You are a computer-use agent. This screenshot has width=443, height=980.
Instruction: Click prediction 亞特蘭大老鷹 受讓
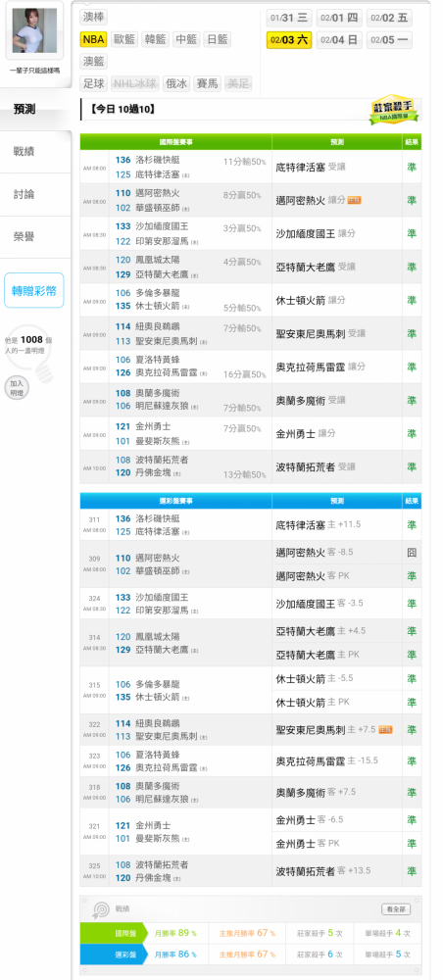coord(315,267)
